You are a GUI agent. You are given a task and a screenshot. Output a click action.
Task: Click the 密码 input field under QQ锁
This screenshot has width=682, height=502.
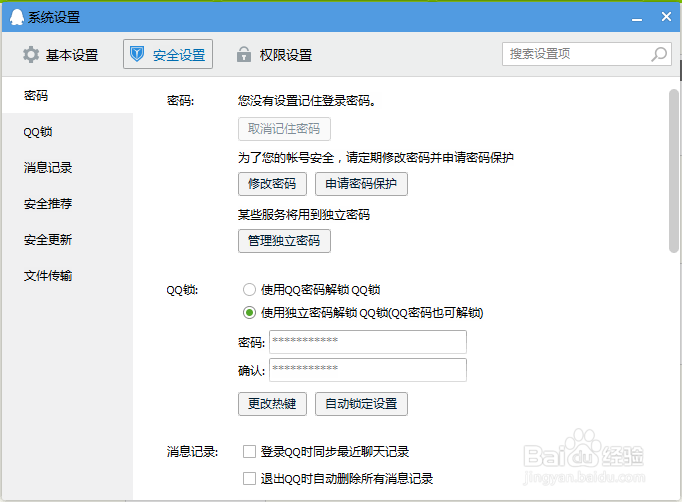point(368,342)
